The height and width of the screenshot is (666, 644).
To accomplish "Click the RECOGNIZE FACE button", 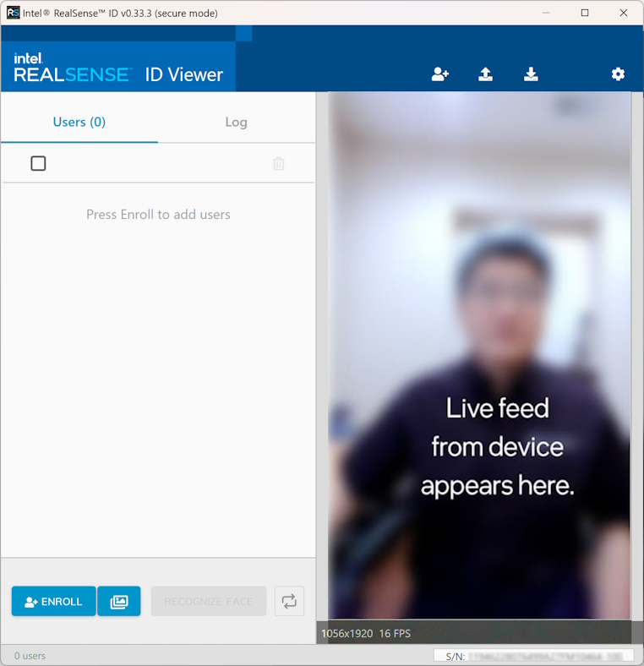I will [x=209, y=602].
